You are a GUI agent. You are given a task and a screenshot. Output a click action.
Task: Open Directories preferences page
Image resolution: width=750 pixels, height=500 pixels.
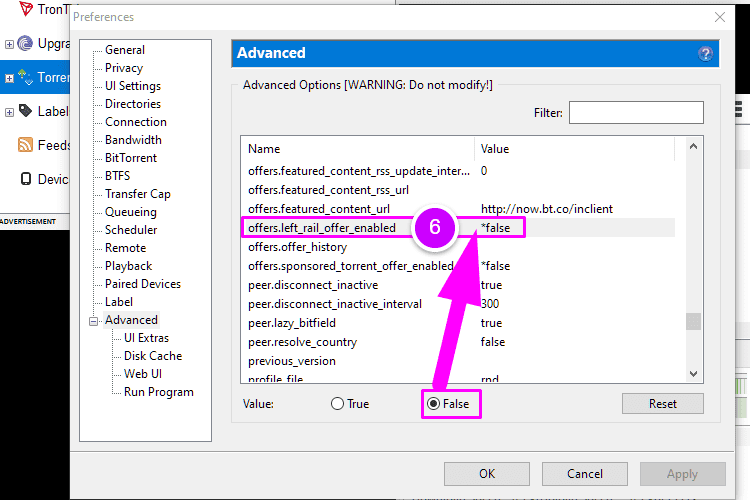(133, 104)
